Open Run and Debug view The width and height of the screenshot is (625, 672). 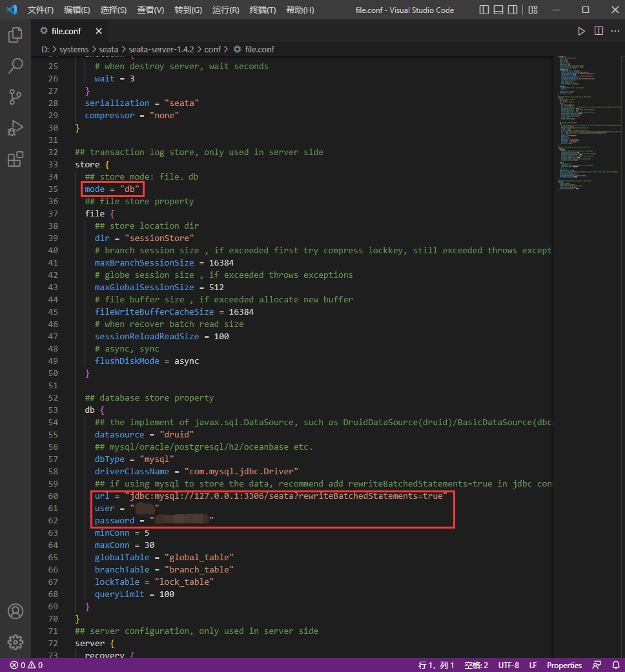point(15,128)
